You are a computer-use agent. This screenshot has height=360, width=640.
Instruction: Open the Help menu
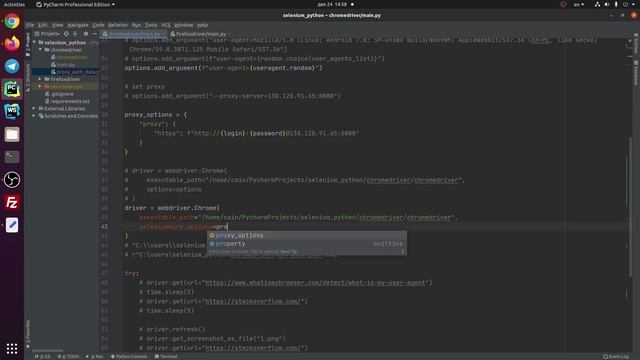[202, 25]
